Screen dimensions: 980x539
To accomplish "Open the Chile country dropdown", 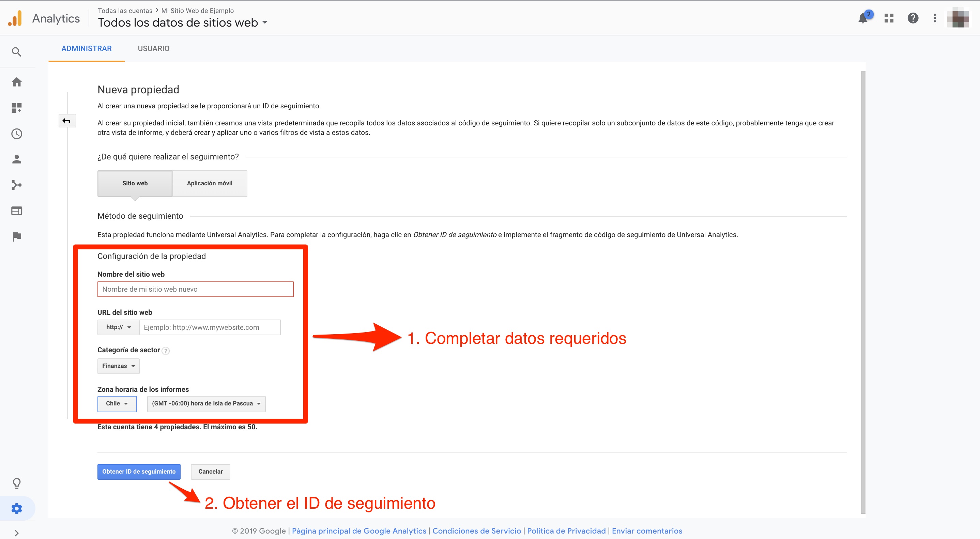I will 117,404.
